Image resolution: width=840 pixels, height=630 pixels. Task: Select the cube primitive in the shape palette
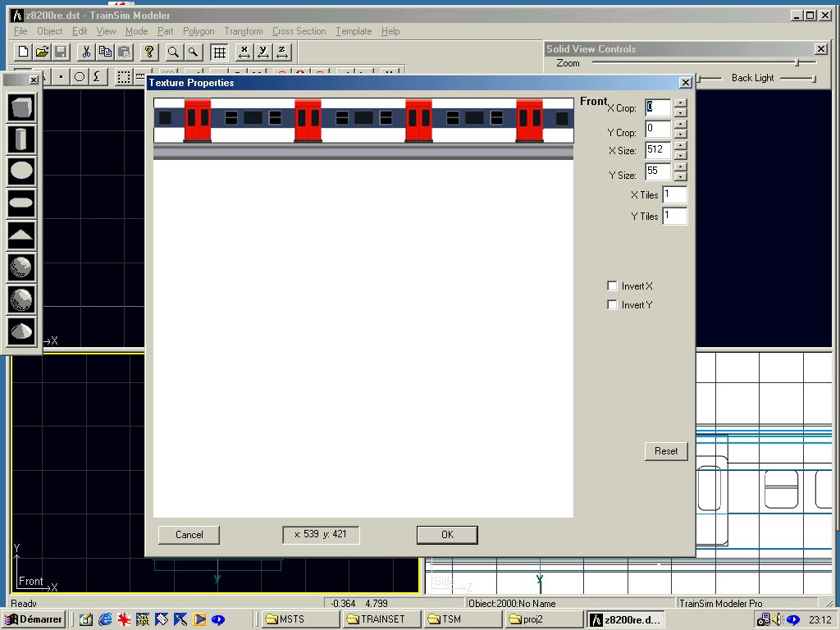coord(21,107)
